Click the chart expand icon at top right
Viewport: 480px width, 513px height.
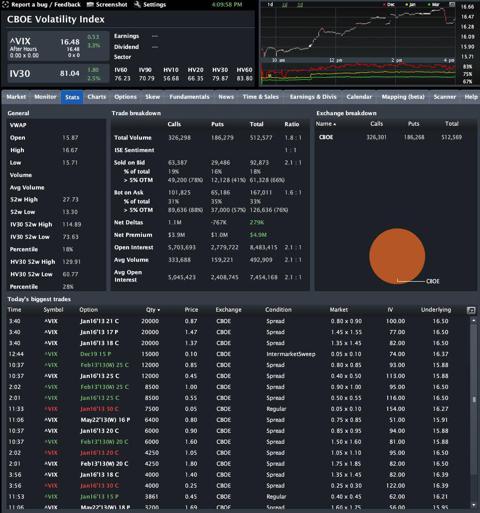click(x=452, y=5)
